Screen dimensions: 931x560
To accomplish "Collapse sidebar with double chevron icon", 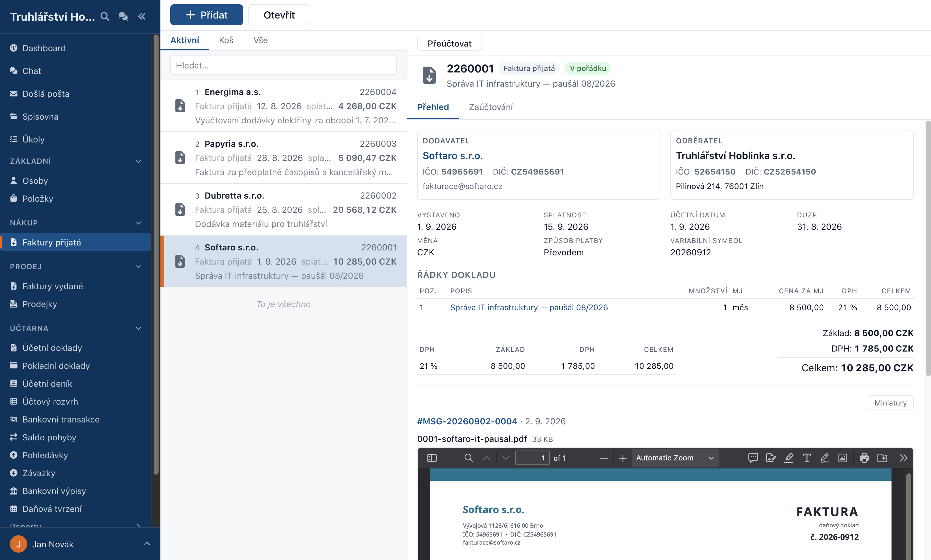I will [x=142, y=16].
